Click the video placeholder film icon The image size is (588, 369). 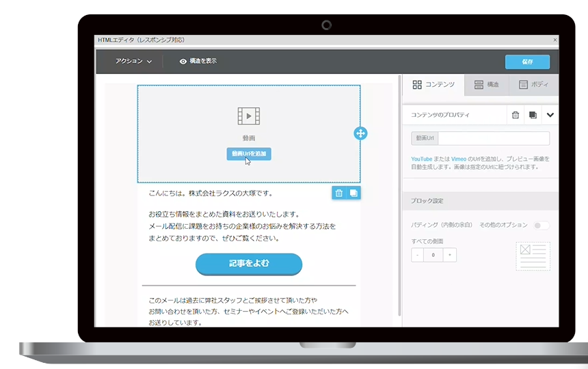click(249, 116)
